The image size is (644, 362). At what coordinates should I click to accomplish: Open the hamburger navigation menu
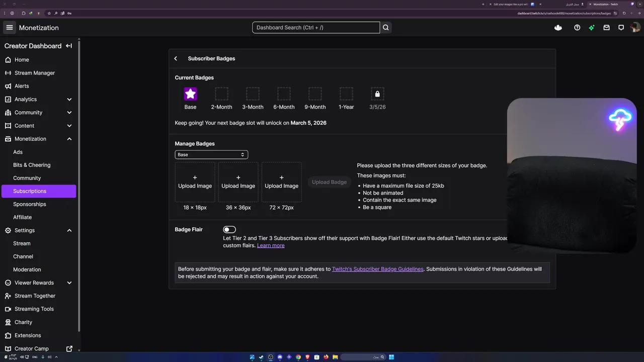click(x=10, y=28)
